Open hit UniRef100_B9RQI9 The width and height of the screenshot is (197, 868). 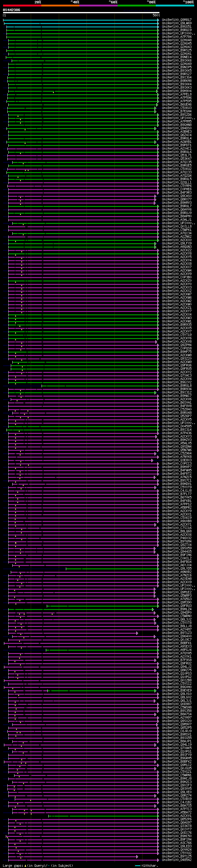176,30
